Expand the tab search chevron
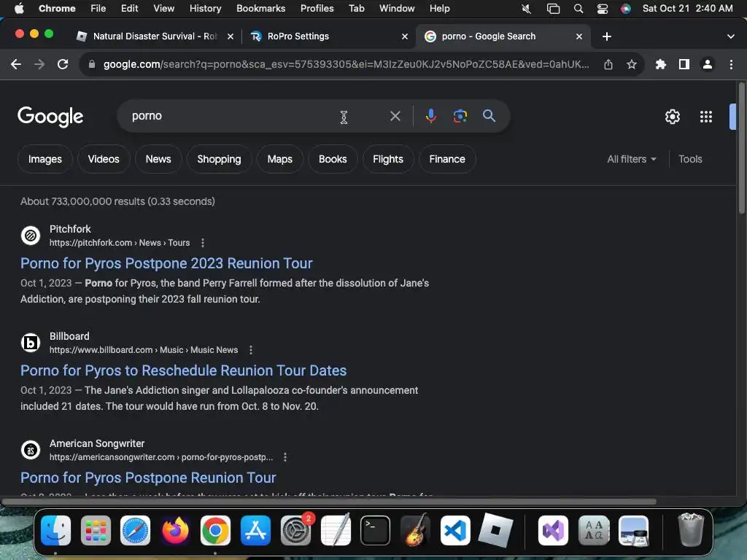The height and width of the screenshot is (560, 747). [731, 36]
